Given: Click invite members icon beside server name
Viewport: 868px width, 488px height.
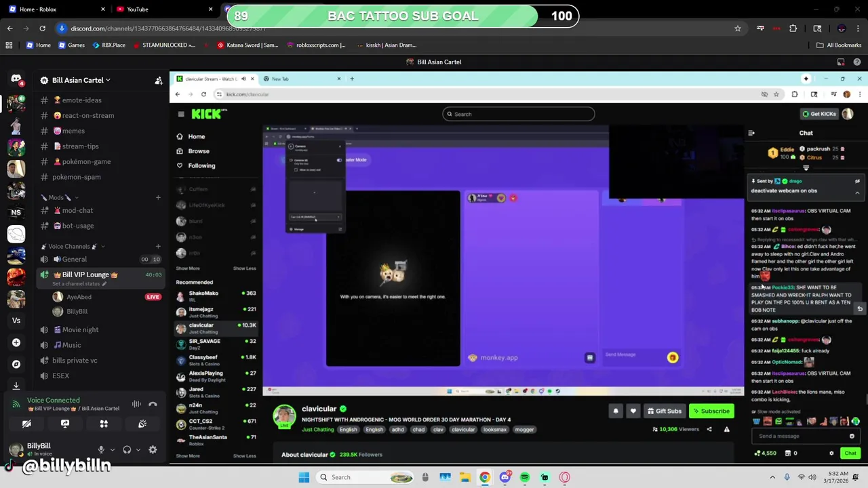Looking at the screenshot, I should point(159,80).
